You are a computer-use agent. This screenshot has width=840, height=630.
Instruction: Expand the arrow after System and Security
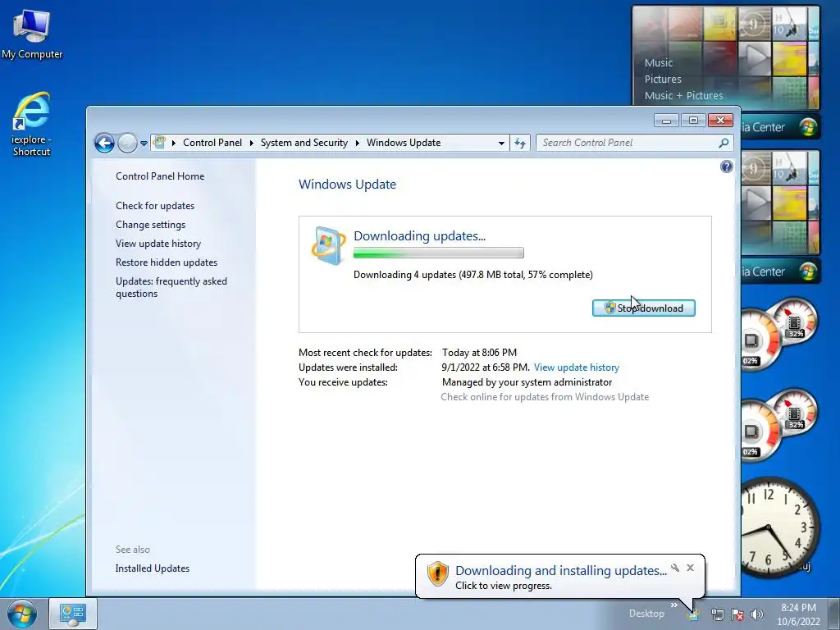(358, 143)
